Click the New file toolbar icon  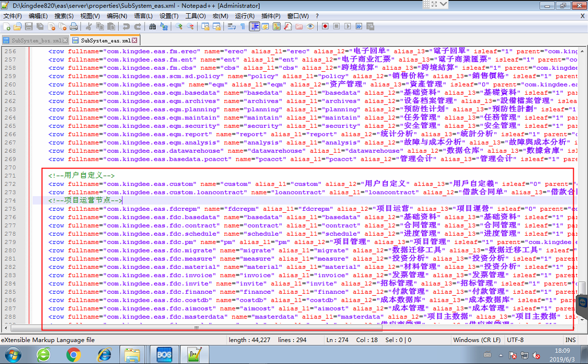(7, 26)
